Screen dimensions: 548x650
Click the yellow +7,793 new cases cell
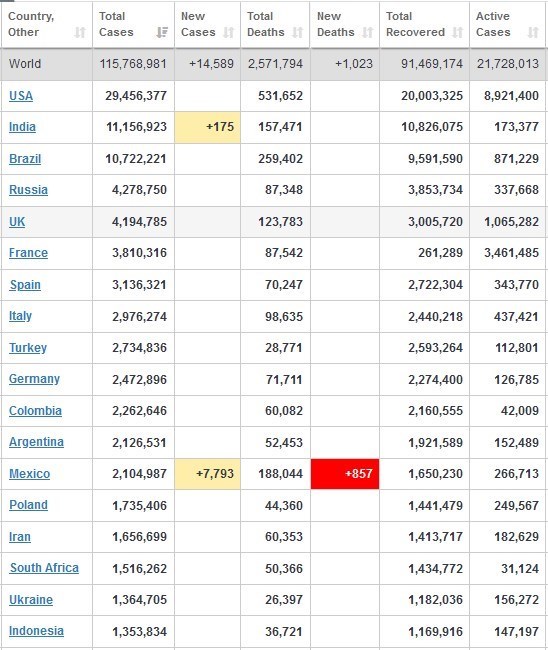pyautogui.click(x=207, y=474)
